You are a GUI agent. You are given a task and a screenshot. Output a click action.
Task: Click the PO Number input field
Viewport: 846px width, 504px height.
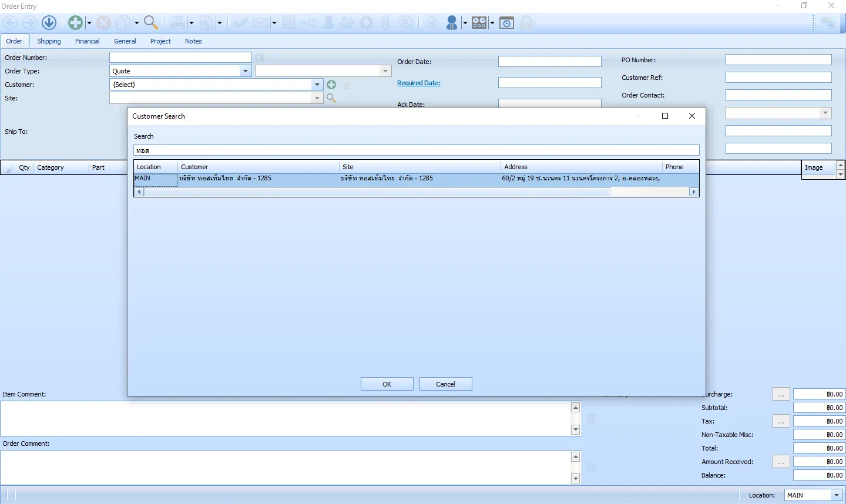[x=778, y=60]
